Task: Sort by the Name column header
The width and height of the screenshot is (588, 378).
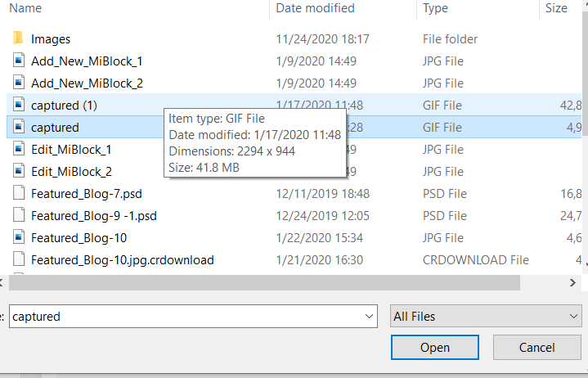Action: pos(25,8)
